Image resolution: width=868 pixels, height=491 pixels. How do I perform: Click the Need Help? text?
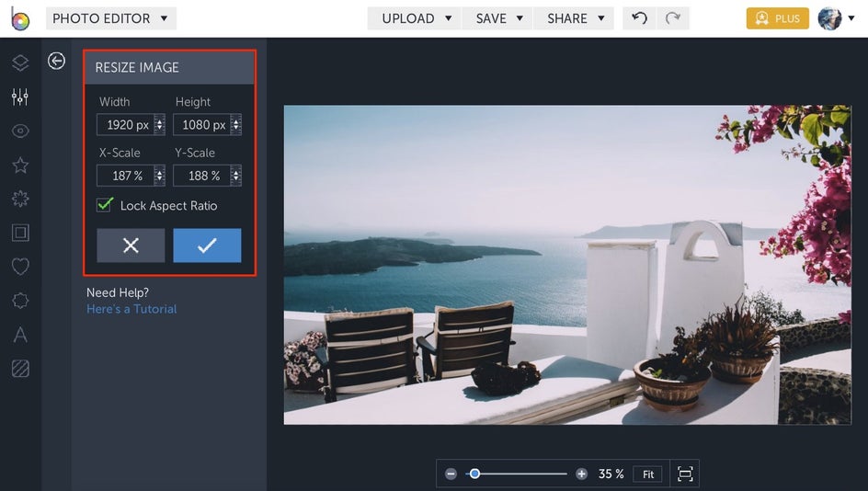pos(118,292)
